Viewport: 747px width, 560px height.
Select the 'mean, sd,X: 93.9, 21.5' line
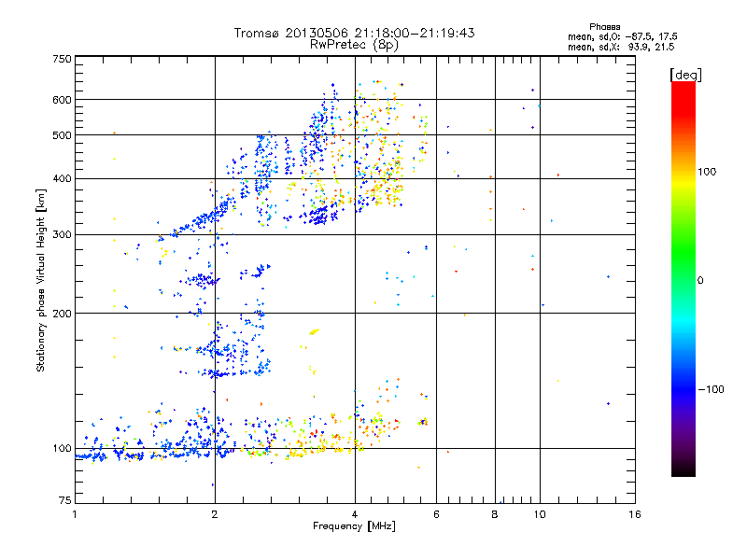tap(621, 47)
